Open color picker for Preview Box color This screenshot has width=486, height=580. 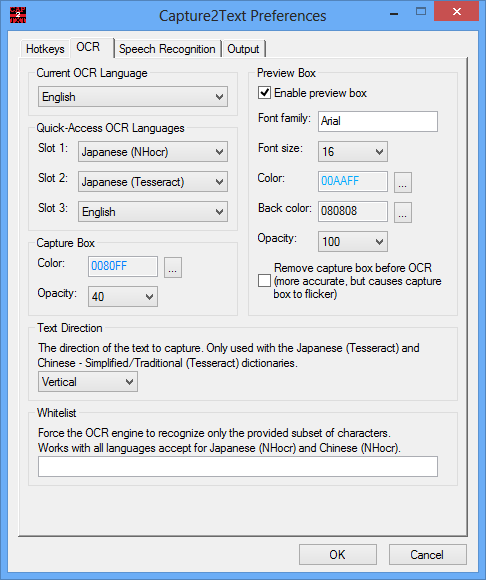click(x=403, y=182)
